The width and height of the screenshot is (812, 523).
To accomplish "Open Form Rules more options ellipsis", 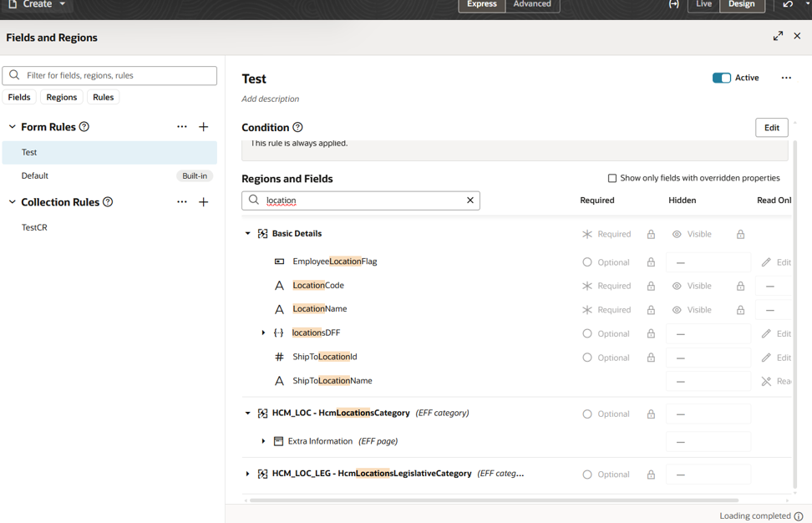I will point(182,127).
